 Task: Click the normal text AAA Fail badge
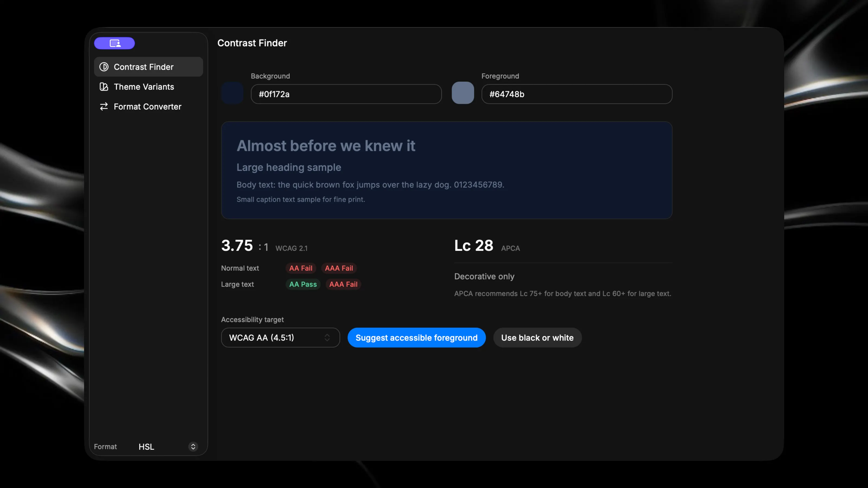click(x=339, y=268)
